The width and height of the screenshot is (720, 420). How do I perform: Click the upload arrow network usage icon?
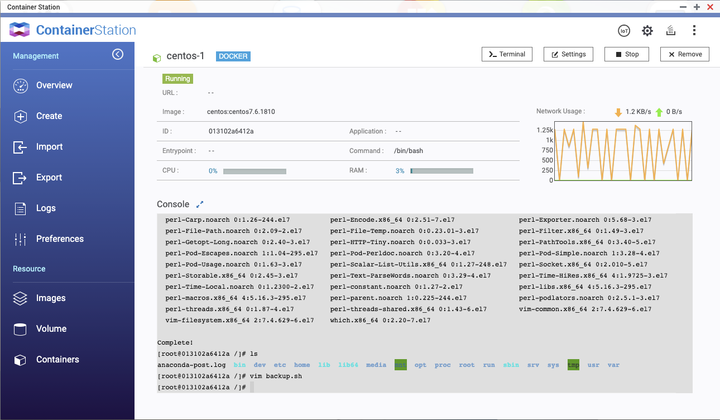click(x=659, y=112)
